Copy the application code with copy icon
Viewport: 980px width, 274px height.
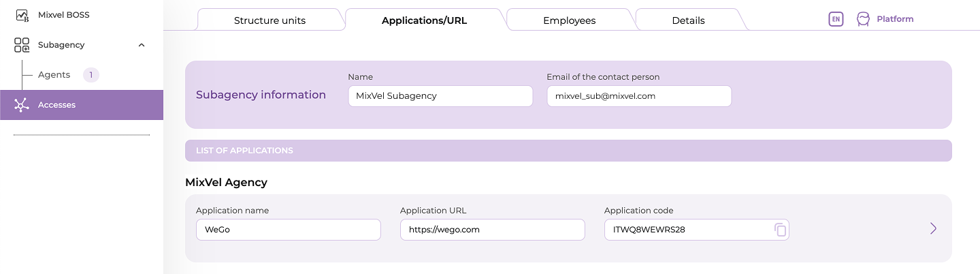click(x=780, y=230)
